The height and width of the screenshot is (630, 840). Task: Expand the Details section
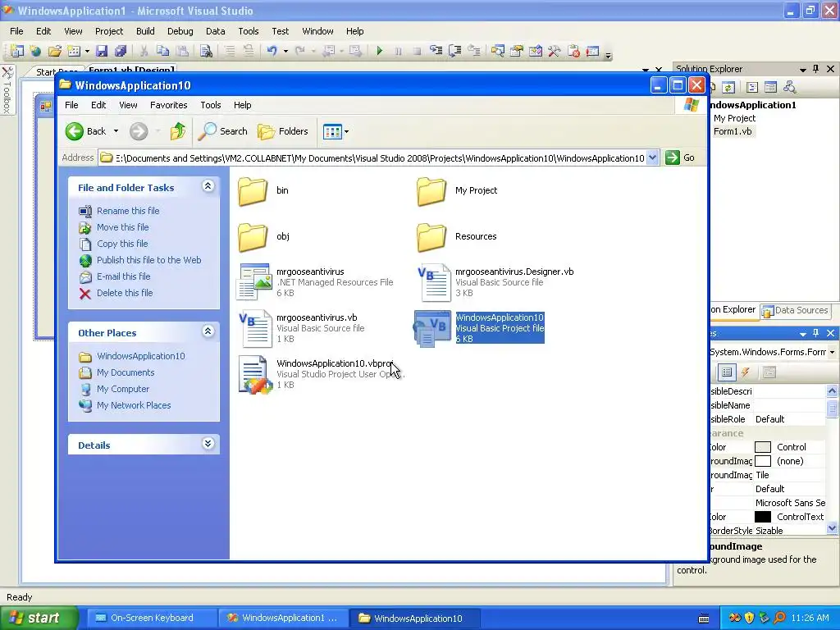208,444
